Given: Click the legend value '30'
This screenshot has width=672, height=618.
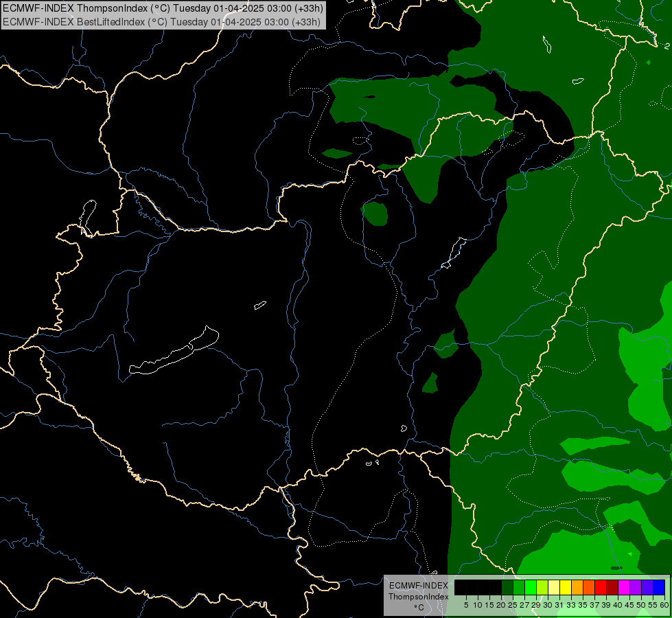Looking at the screenshot, I should tap(548, 605).
